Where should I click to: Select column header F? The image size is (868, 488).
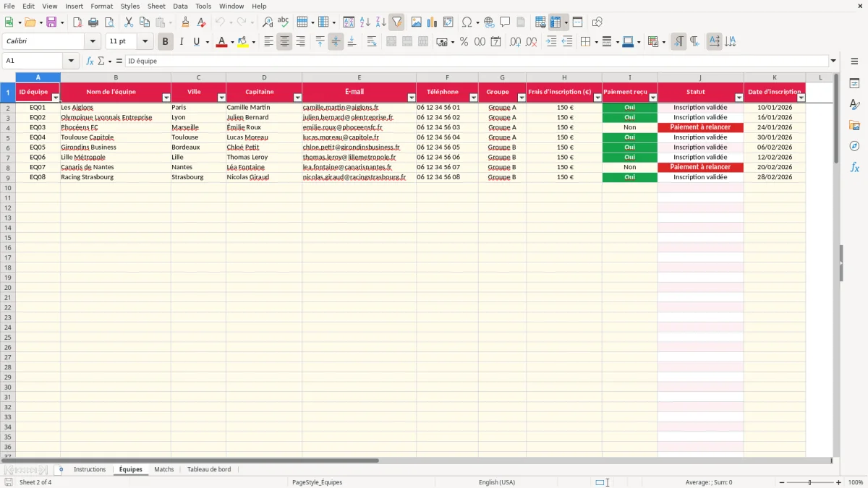(x=447, y=77)
